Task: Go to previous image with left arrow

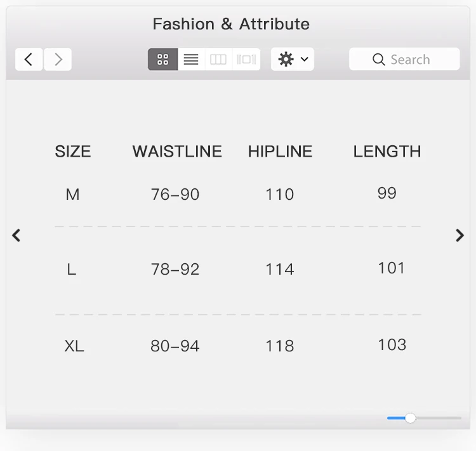Action: pos(17,235)
